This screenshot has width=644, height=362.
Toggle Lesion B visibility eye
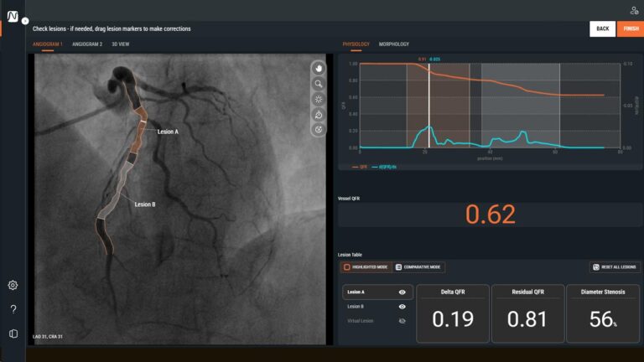click(x=402, y=307)
